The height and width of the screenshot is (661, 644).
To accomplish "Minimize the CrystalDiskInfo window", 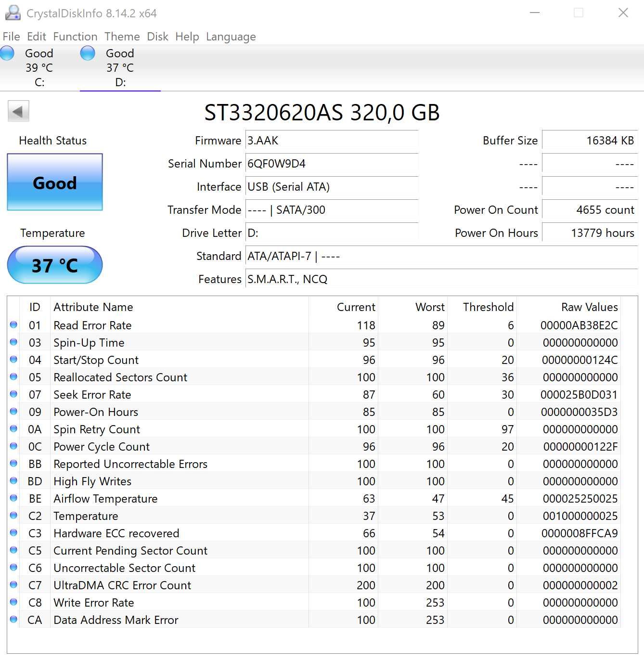I will (x=534, y=13).
